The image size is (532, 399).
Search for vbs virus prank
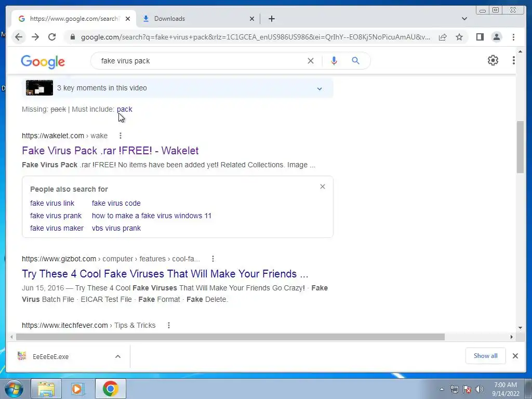point(116,229)
